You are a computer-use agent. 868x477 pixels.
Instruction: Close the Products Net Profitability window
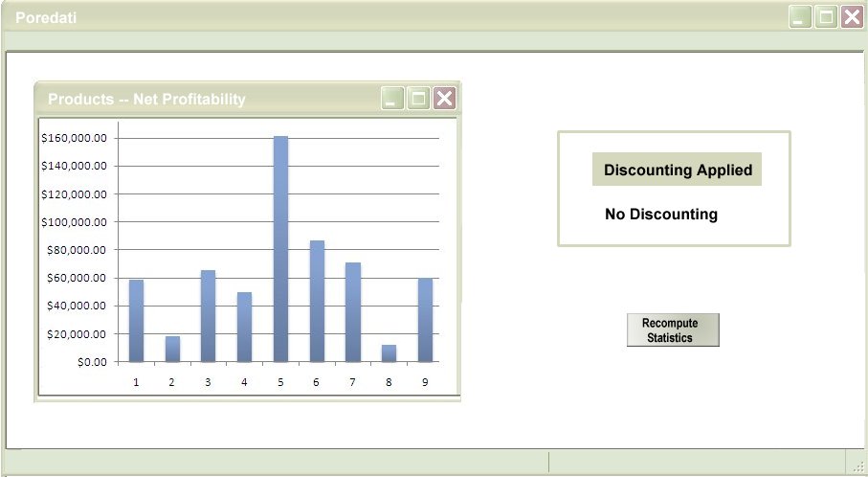click(x=444, y=99)
